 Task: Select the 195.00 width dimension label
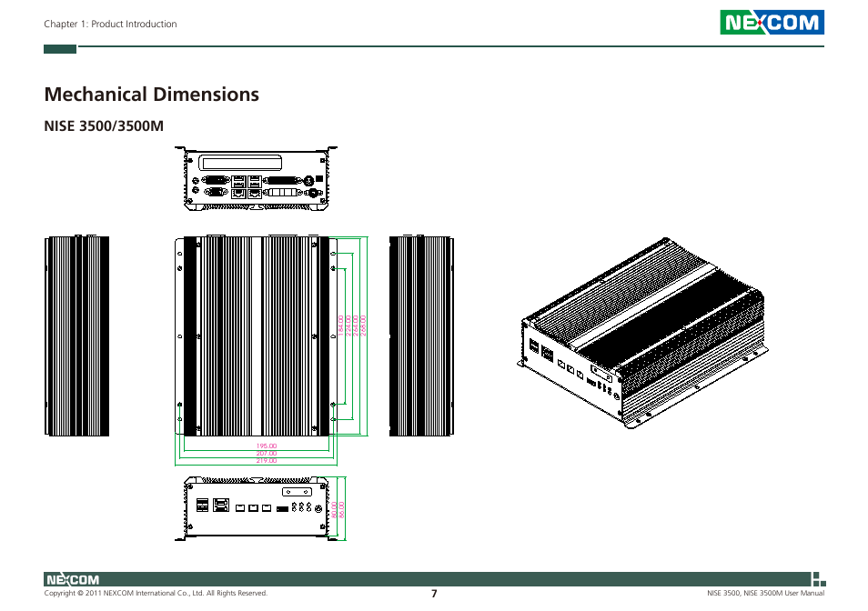click(x=267, y=446)
